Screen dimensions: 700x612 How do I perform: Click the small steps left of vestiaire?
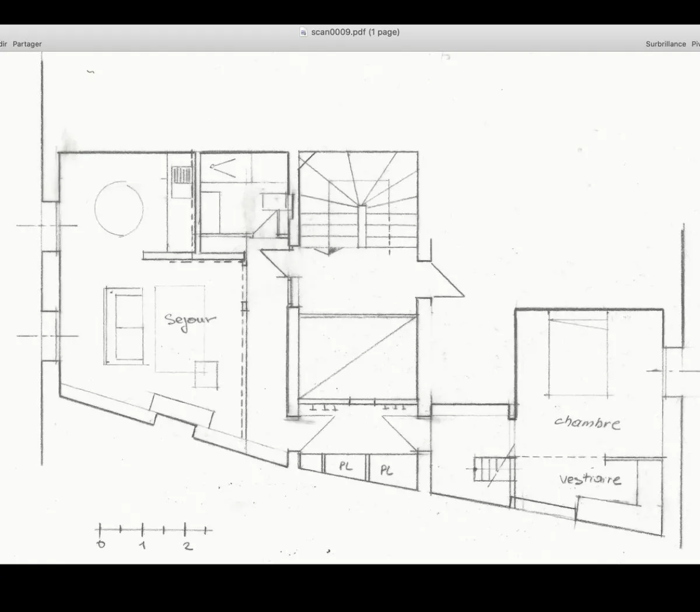pyautogui.click(x=485, y=469)
